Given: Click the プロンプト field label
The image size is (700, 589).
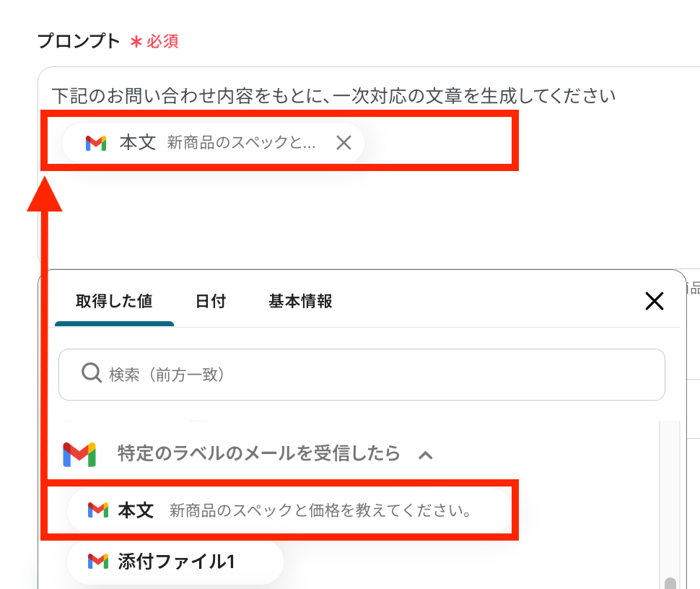Looking at the screenshot, I should [79, 41].
